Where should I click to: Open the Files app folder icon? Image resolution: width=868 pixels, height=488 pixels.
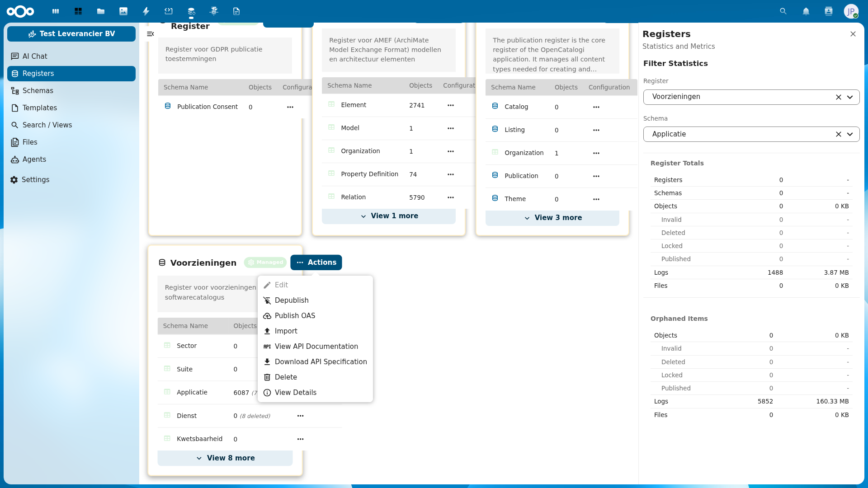point(101,11)
